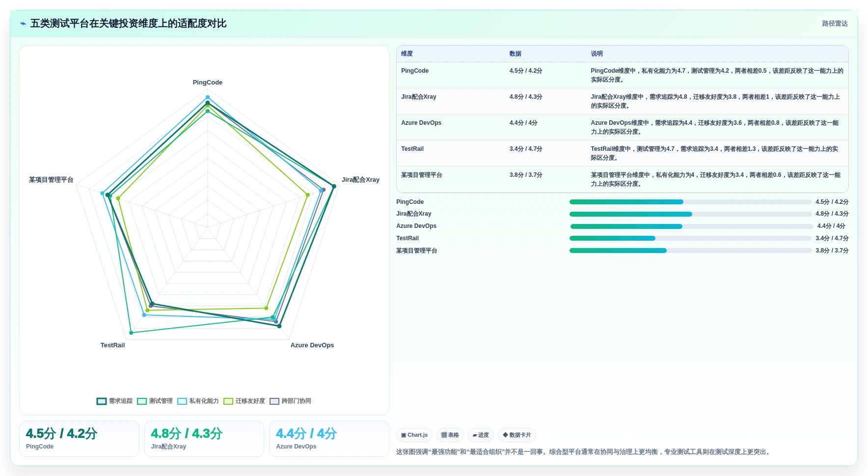
Task: Toggle the 迁移友好度 legend series
Action: pyautogui.click(x=244, y=401)
